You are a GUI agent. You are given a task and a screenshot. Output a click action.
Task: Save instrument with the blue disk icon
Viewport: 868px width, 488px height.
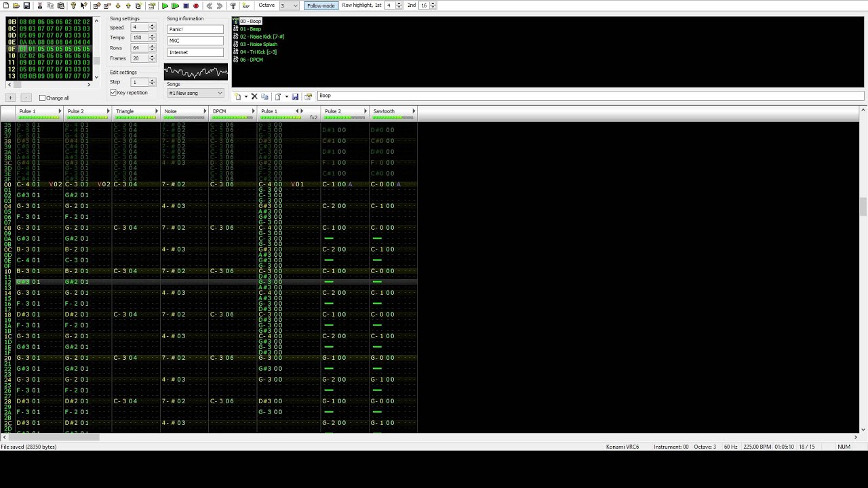pos(295,96)
